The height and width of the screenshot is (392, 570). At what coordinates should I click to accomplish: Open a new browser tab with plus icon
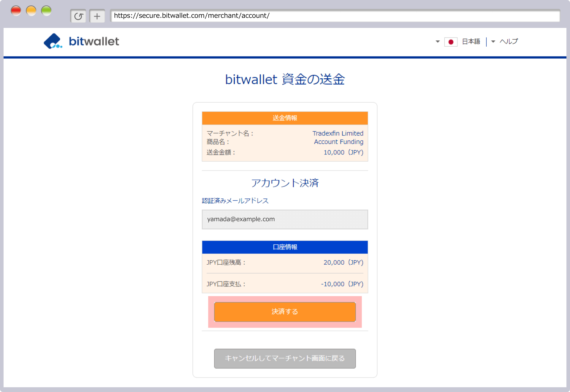point(97,16)
